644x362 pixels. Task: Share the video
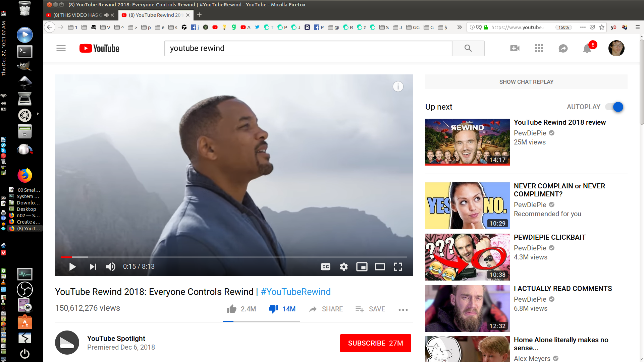[326, 309]
